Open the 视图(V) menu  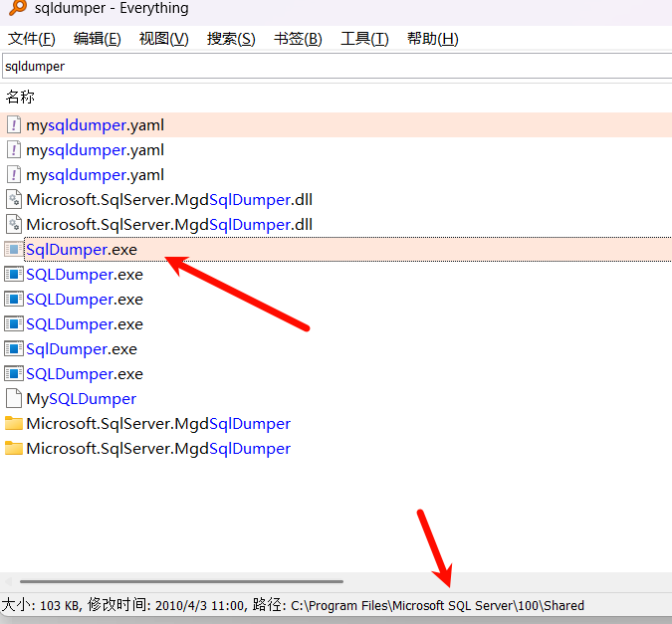tap(163, 39)
